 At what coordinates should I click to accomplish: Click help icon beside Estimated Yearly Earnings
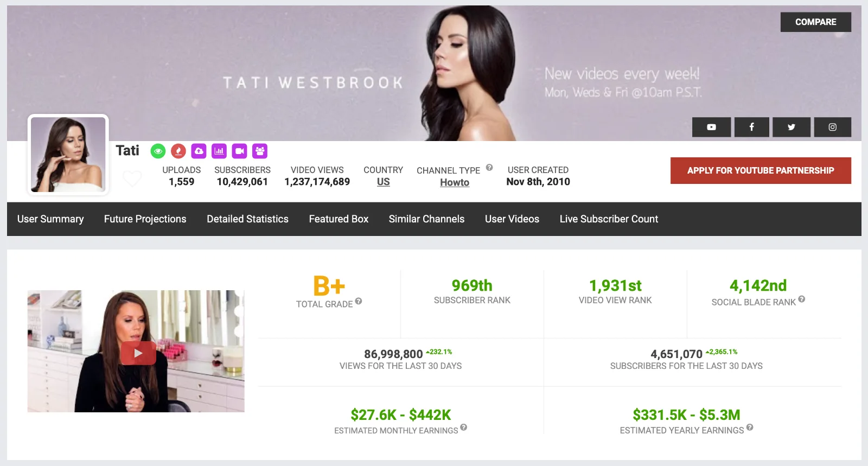tap(750, 427)
